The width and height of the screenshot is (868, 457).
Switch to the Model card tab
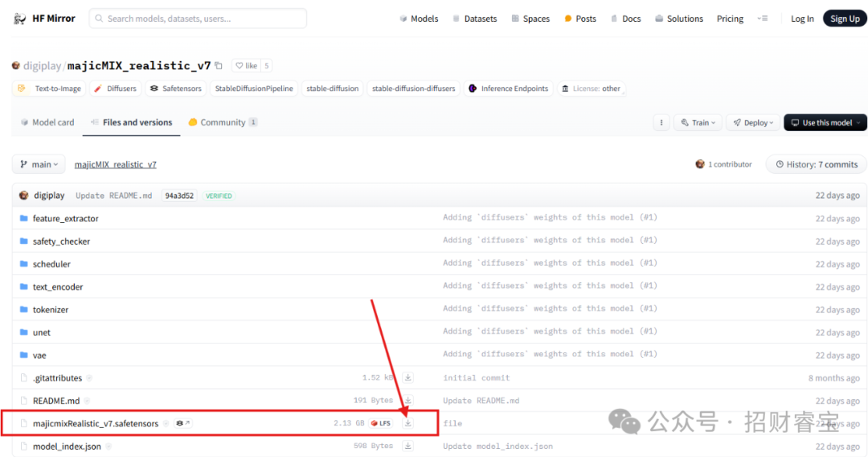(47, 122)
